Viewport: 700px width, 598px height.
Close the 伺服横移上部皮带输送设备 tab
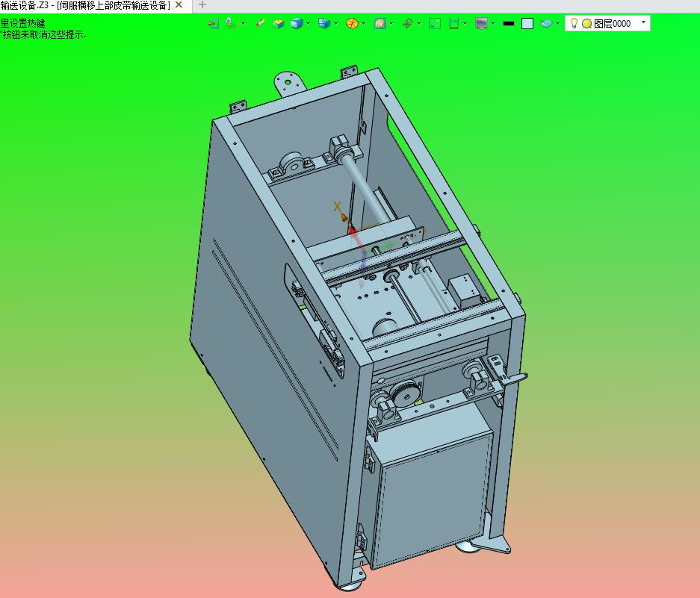pyautogui.click(x=179, y=5)
